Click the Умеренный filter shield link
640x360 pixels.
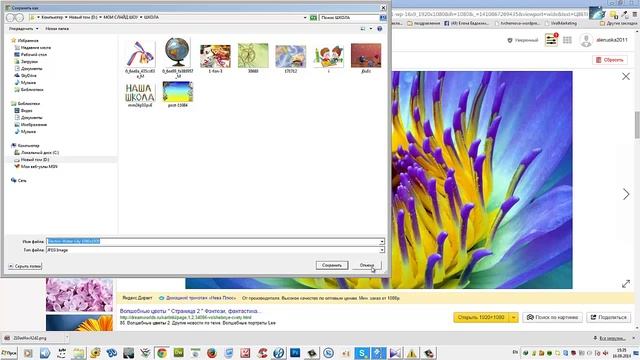pos(523,40)
